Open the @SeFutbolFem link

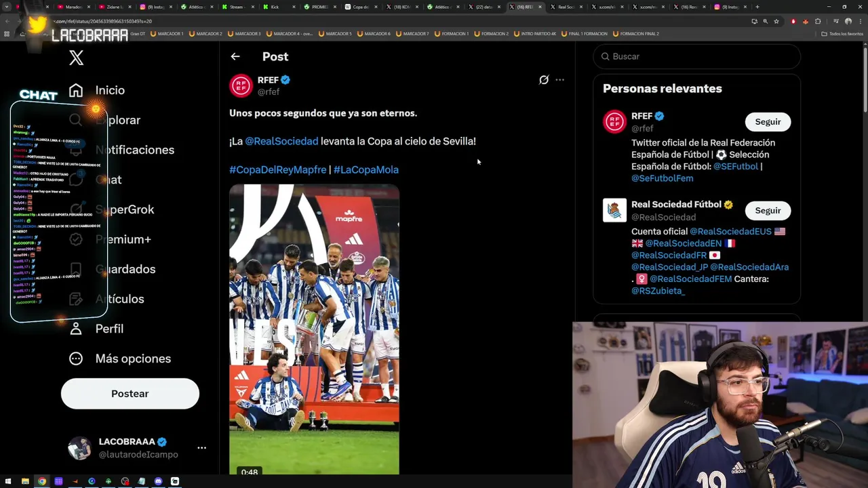click(x=662, y=178)
